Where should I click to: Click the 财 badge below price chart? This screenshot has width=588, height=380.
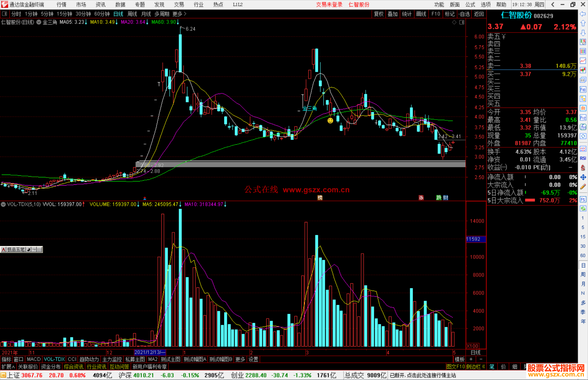[445, 198]
